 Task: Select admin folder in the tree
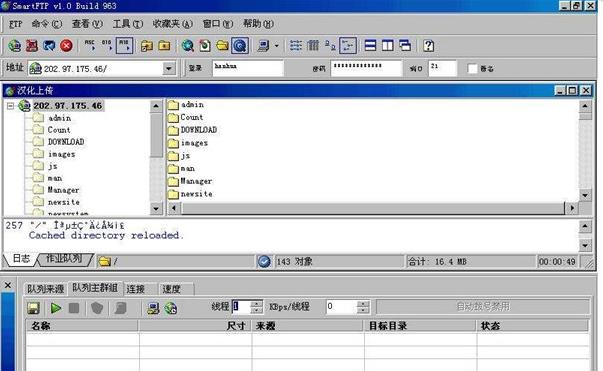pos(60,118)
